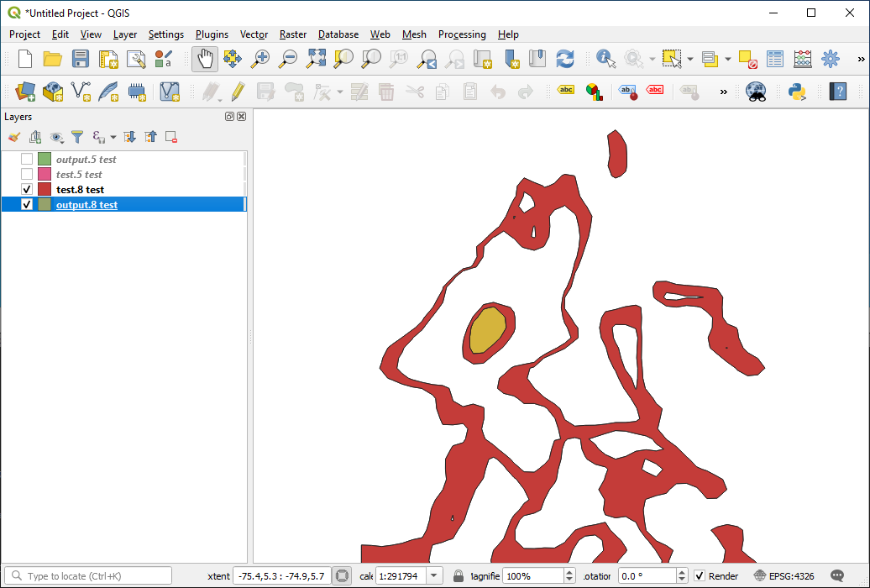Click the EPSG:4326 CRS button
The image size is (870, 588).
tap(784, 575)
